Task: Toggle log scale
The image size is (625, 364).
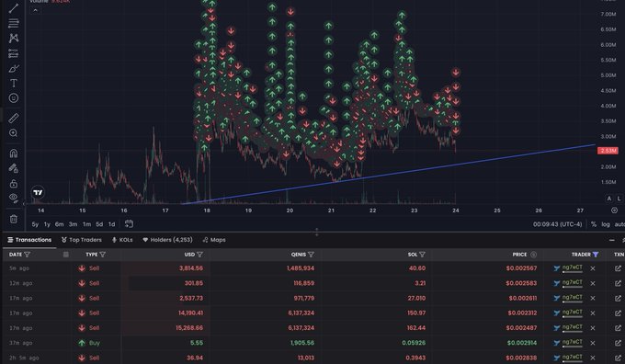Action: pos(606,224)
